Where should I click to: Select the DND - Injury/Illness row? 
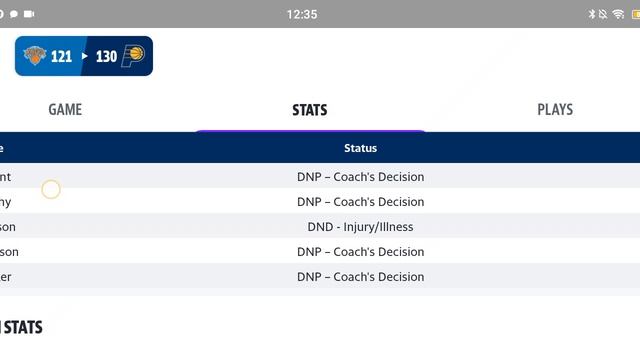[x=320, y=227]
